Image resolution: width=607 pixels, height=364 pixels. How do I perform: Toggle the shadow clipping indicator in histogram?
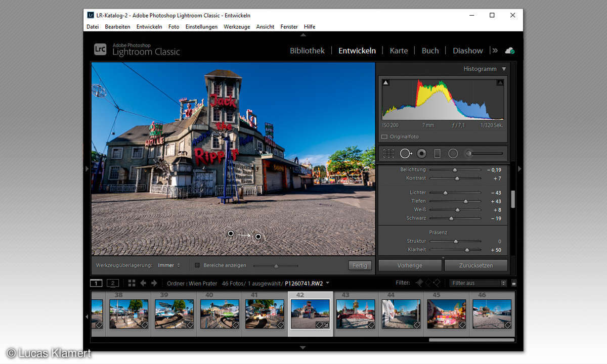coord(385,82)
